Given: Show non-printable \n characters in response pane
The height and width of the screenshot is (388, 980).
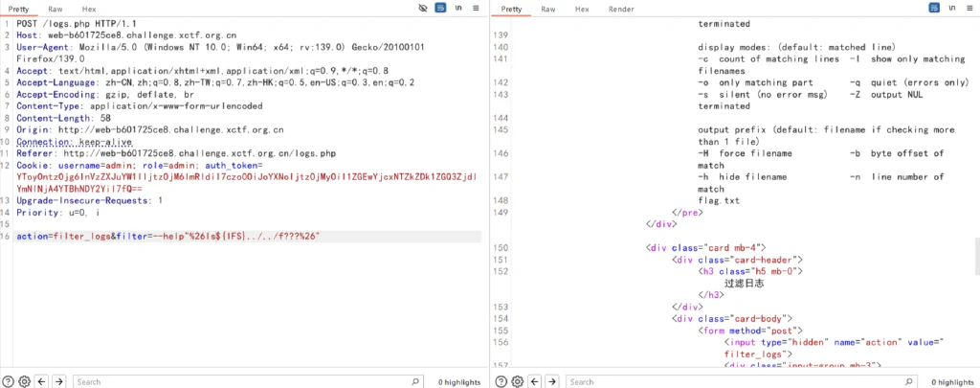Looking at the screenshot, I should tap(952, 8).
